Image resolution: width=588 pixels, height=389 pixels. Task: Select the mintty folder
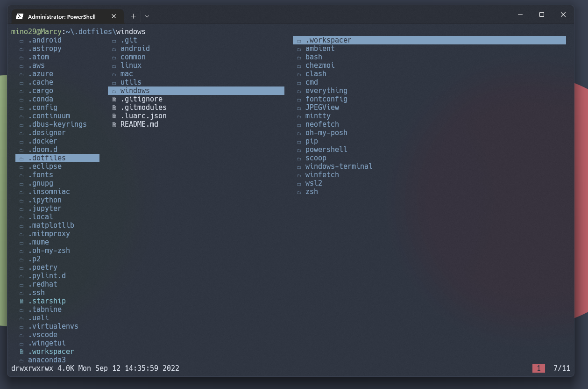(318, 116)
